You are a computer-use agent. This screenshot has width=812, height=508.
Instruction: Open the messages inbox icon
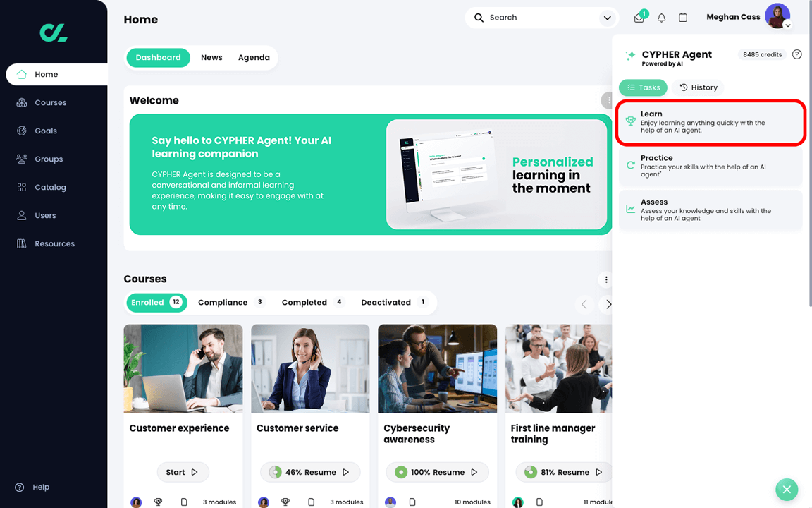pyautogui.click(x=639, y=18)
